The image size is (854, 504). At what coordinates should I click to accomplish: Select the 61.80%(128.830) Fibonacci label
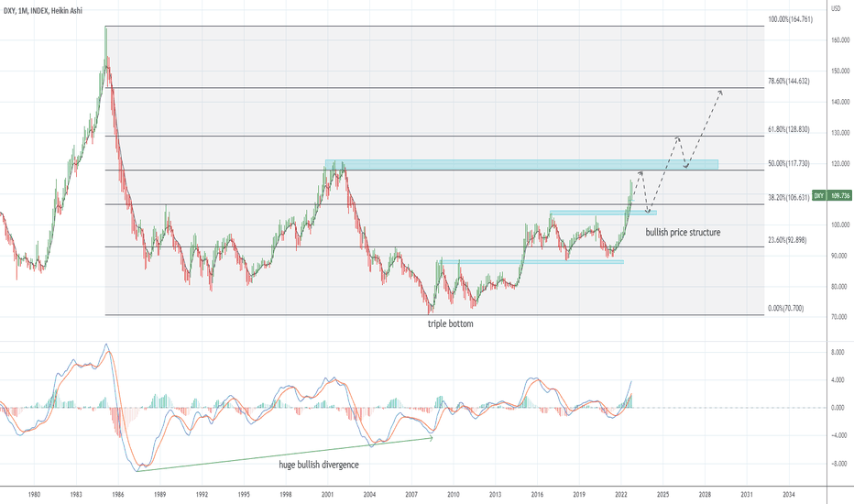tap(789, 130)
